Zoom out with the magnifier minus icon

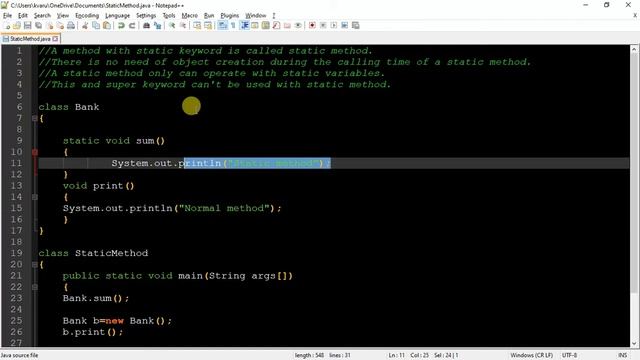[183, 25]
